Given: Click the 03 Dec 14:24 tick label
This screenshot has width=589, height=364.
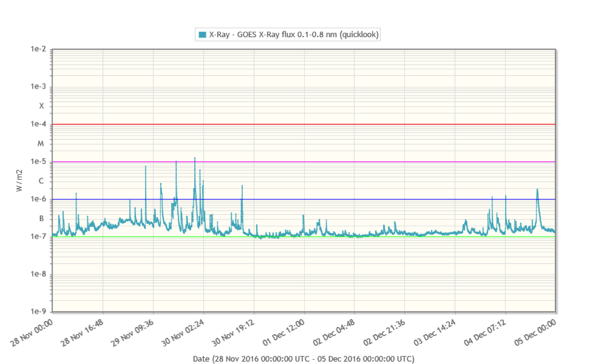Looking at the screenshot, I should 435,333.
